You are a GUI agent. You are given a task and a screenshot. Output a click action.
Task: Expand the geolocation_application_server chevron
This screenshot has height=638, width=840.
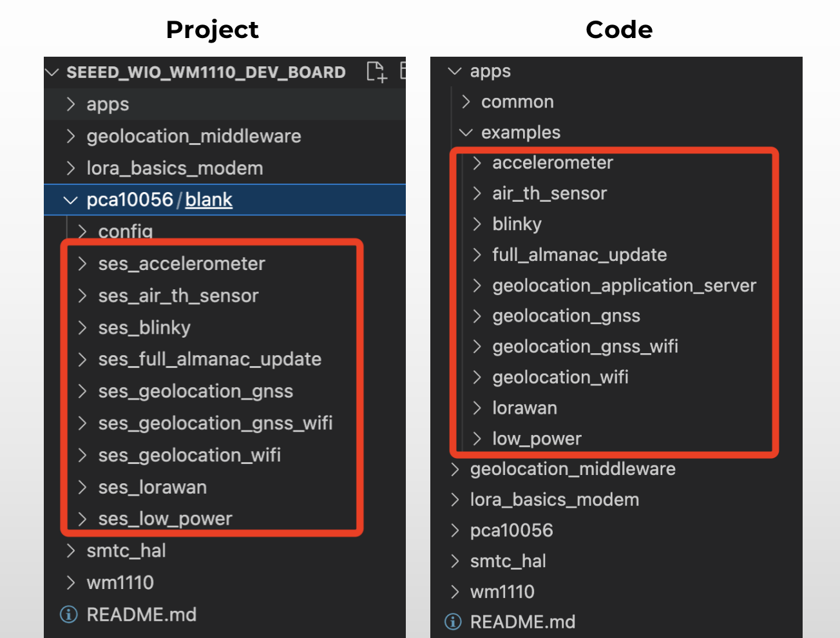477,285
